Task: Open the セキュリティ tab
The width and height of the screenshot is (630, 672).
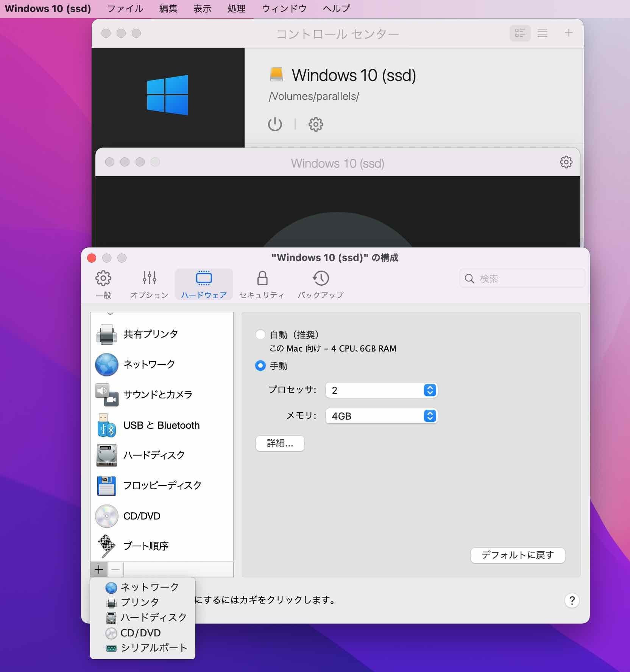Action: (x=262, y=285)
